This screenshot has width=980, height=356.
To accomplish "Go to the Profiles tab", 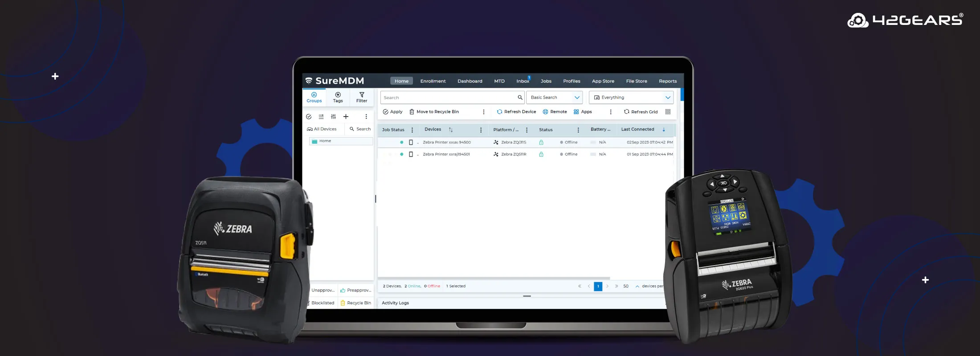I will click(572, 81).
